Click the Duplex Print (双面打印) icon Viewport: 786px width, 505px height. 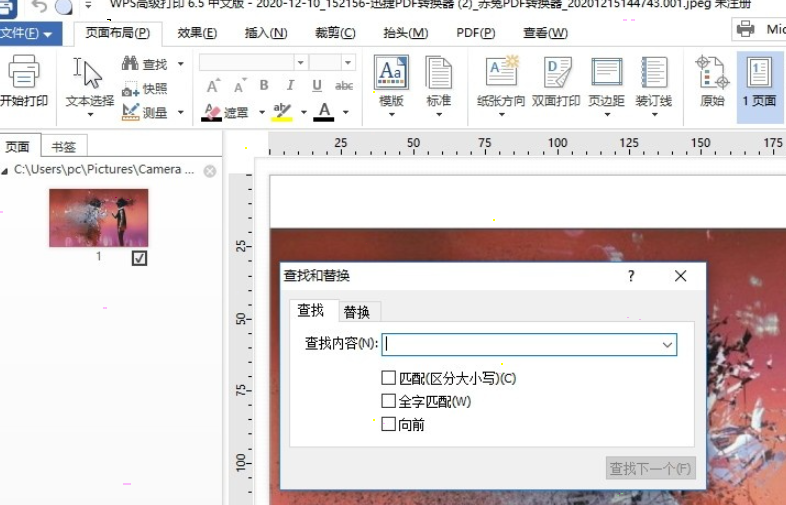557,73
